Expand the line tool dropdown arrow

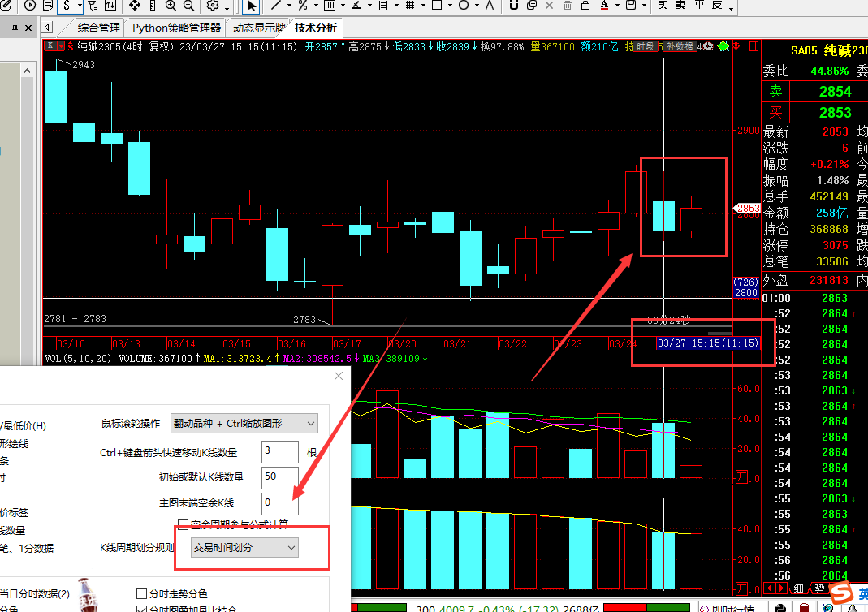click(289, 6)
